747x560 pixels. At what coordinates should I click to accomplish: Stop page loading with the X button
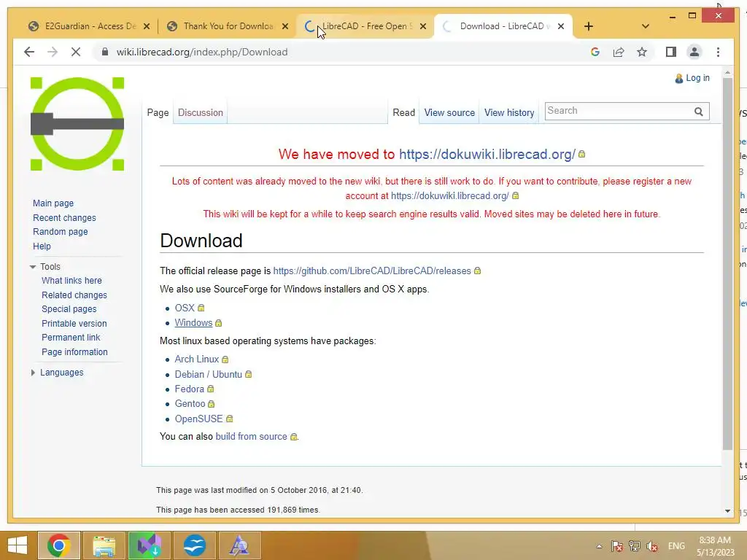pyautogui.click(x=76, y=52)
